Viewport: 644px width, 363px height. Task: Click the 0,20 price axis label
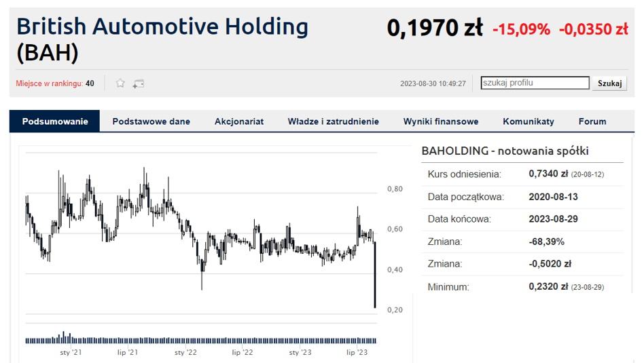[x=395, y=309]
